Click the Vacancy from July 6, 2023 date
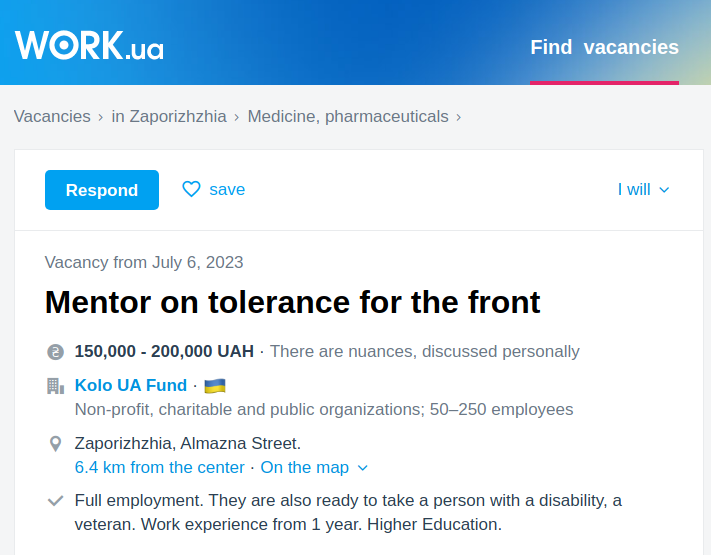711x555 pixels. tap(144, 262)
